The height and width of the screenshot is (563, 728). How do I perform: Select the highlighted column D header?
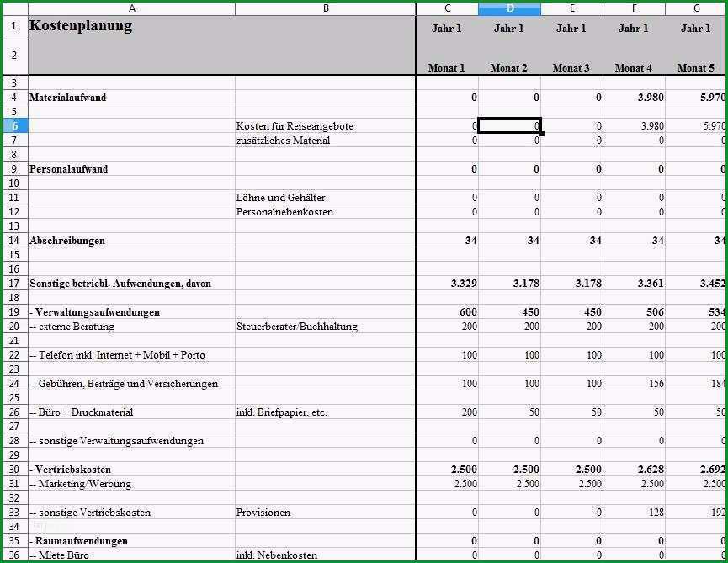(x=509, y=8)
